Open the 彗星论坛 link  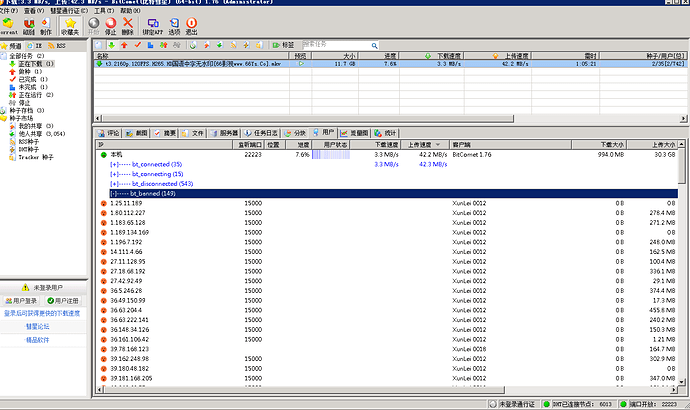coord(37,327)
